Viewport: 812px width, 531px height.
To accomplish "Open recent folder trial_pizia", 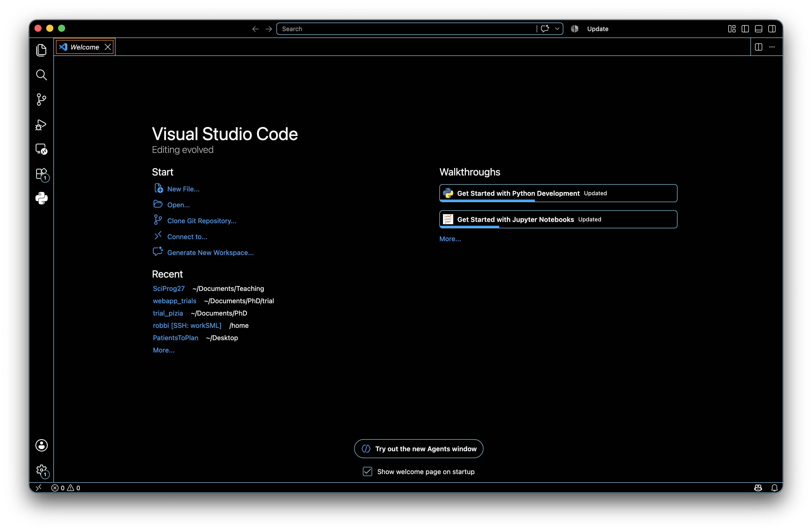I will (168, 313).
